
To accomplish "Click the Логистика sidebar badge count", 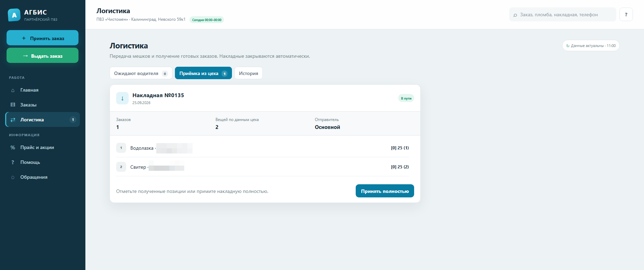I will coord(73,120).
